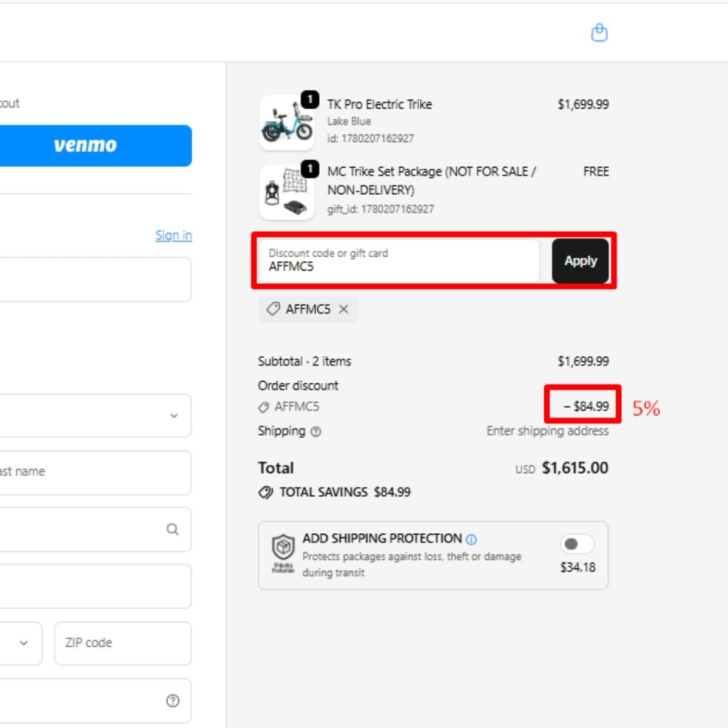Click the $34.18 shipping protection price
The image size is (728, 728).
578,567
